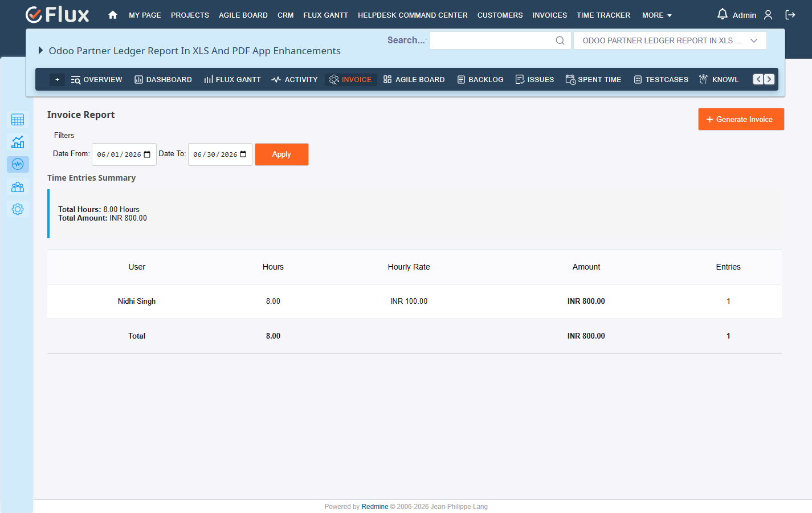This screenshot has height=513, width=812.
Task: Open CRM in top menu
Action: [285, 15]
